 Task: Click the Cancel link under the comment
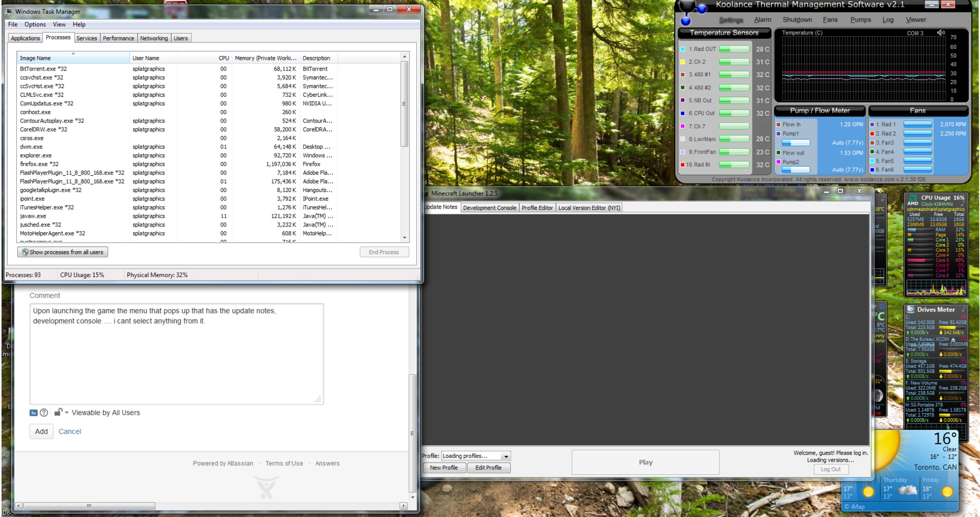[70, 431]
